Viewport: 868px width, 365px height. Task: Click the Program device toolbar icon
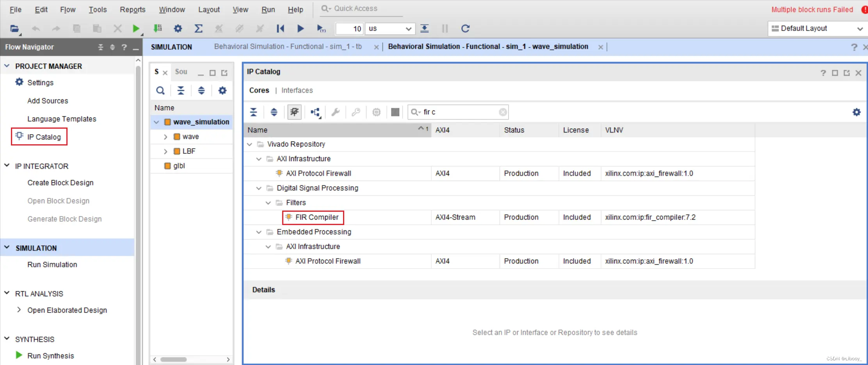(x=158, y=28)
